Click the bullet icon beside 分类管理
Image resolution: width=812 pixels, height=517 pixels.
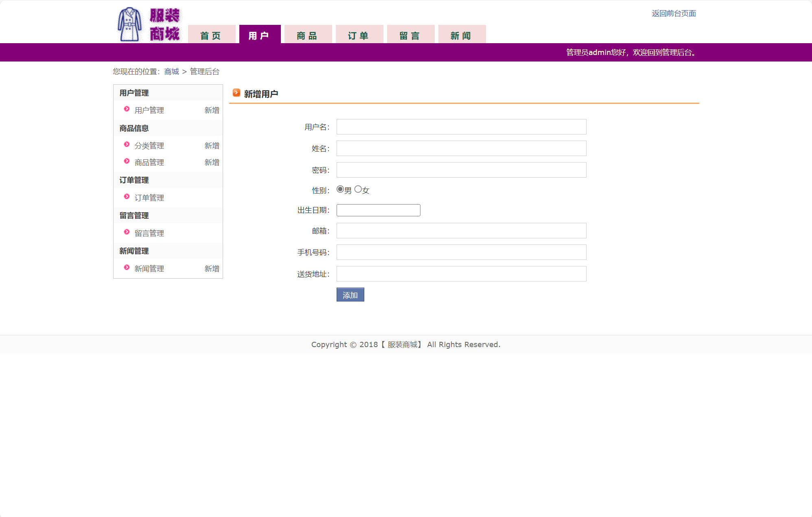coord(127,145)
